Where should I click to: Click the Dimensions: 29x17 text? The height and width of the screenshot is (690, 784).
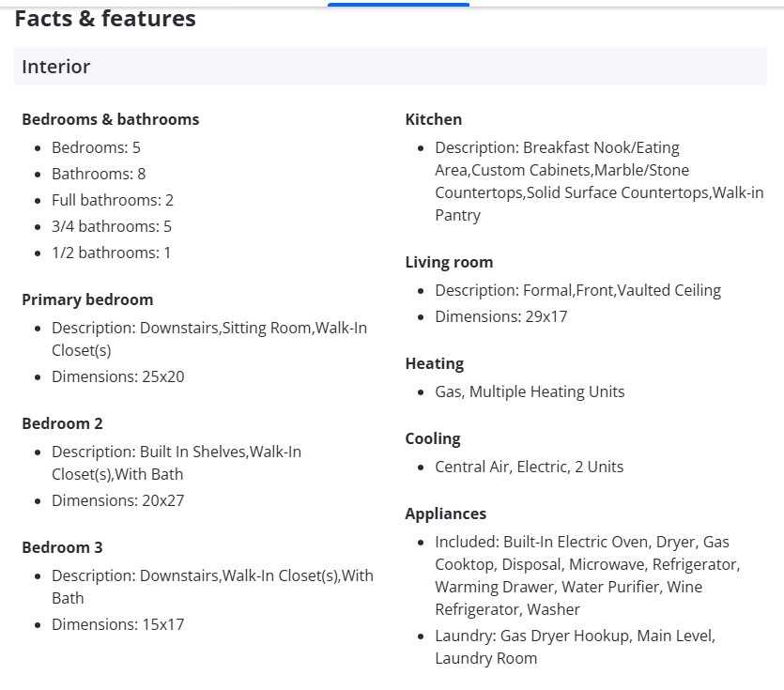click(501, 316)
